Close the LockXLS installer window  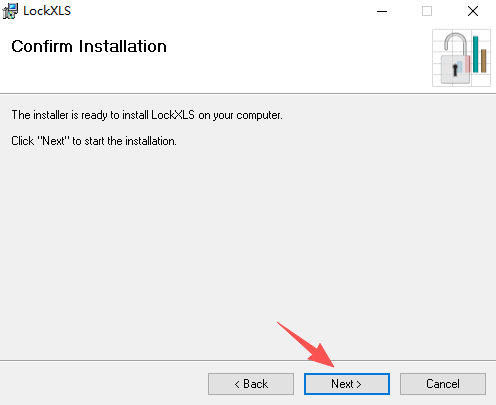[473, 11]
